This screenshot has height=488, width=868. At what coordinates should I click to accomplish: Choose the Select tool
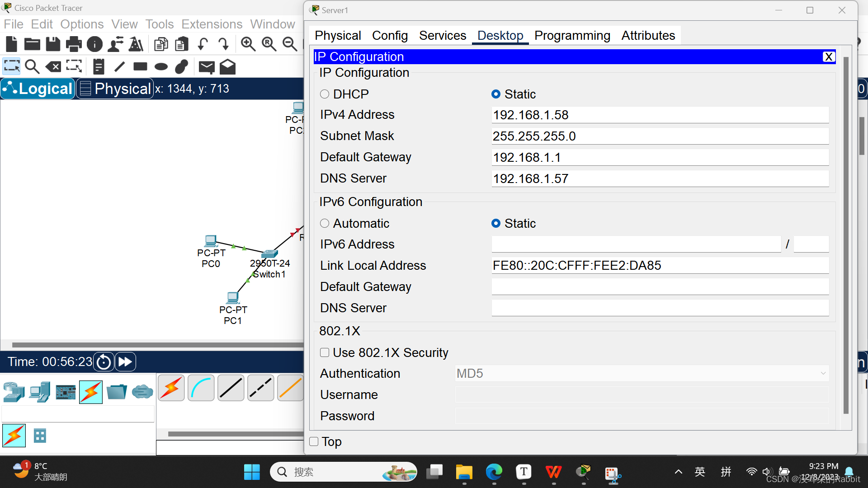[12, 66]
